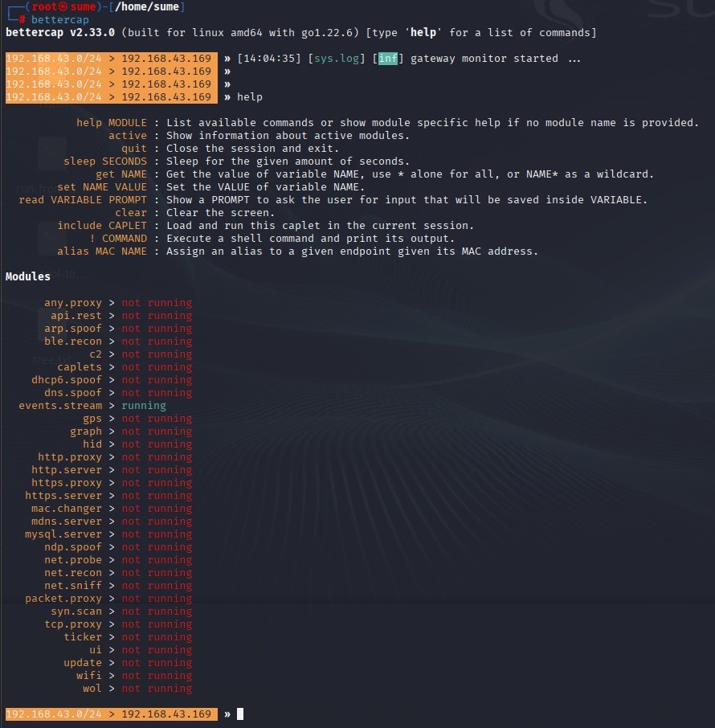Image resolution: width=715 pixels, height=728 pixels.
Task: Click the orange prompt on the bottom line
Action: 112,714
